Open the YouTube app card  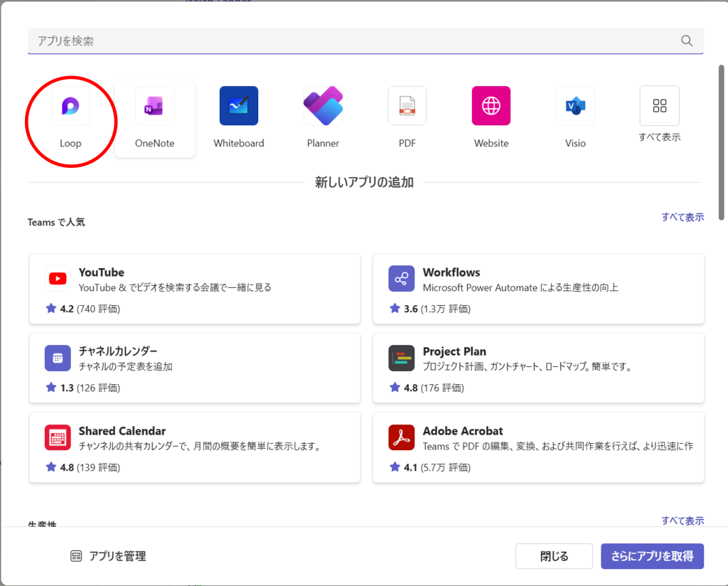pyautogui.click(x=194, y=289)
